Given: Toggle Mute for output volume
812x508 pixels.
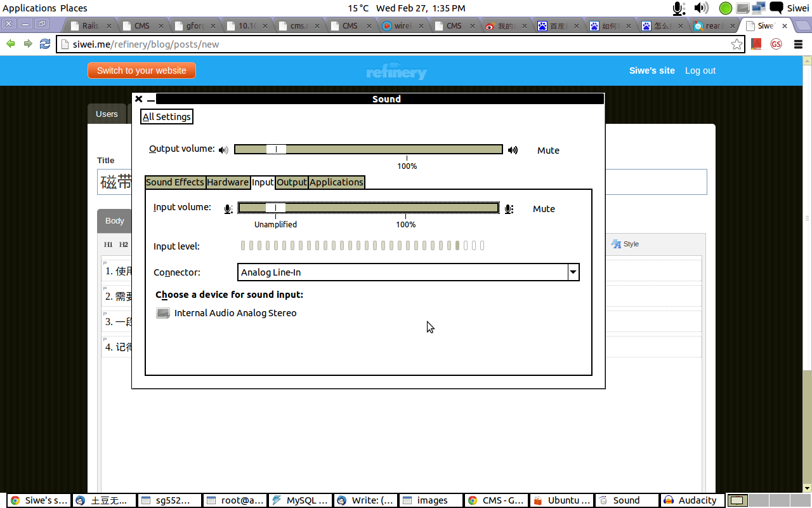Looking at the screenshot, I should click(548, 150).
